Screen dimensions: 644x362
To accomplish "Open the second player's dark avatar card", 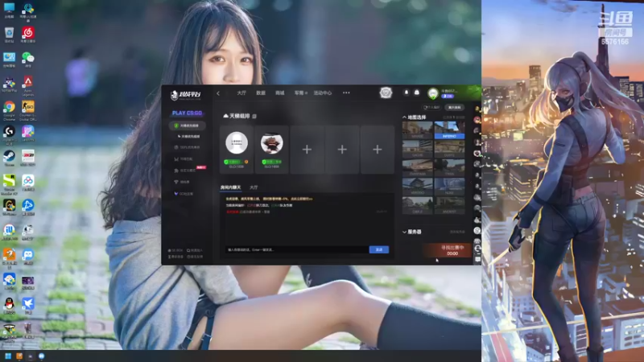I will click(x=272, y=150).
